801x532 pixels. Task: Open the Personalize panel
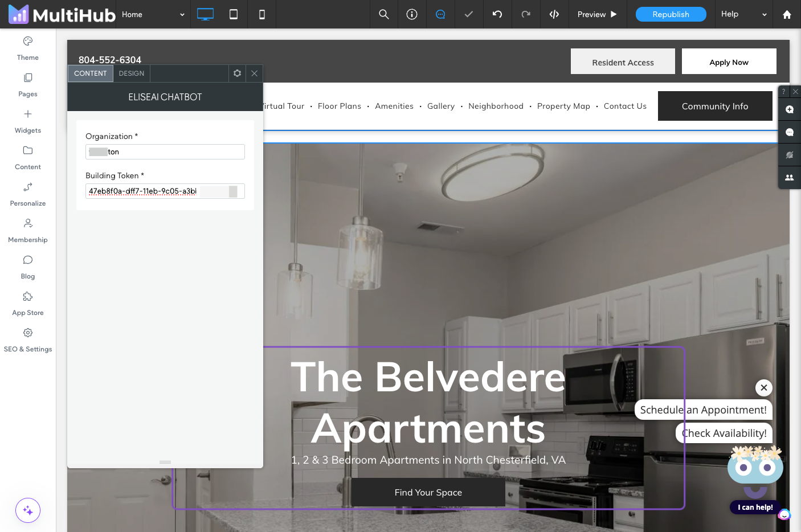pos(28,194)
